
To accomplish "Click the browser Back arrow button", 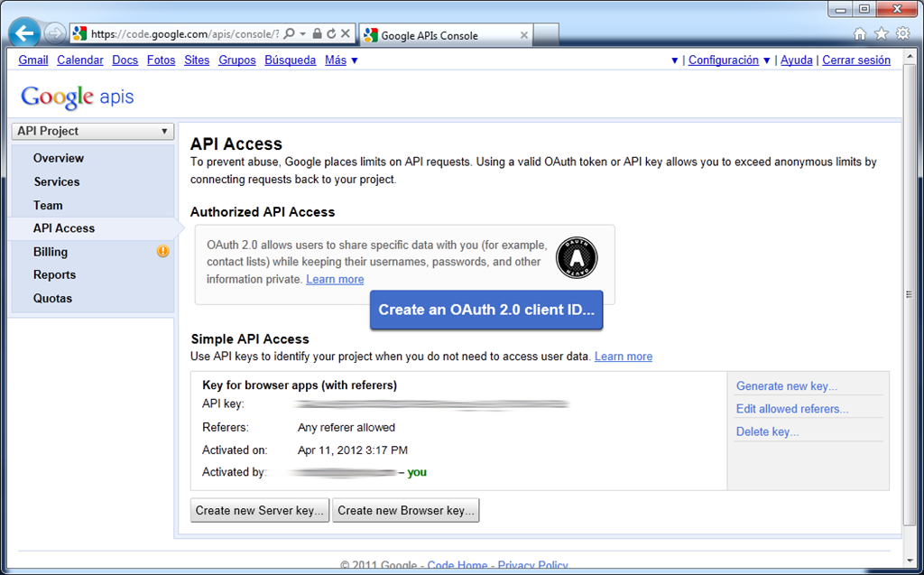I will [x=24, y=33].
